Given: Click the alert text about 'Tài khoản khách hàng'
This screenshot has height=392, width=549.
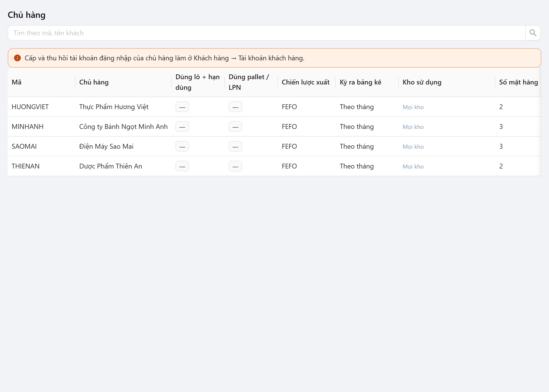Looking at the screenshot, I should [x=165, y=58].
